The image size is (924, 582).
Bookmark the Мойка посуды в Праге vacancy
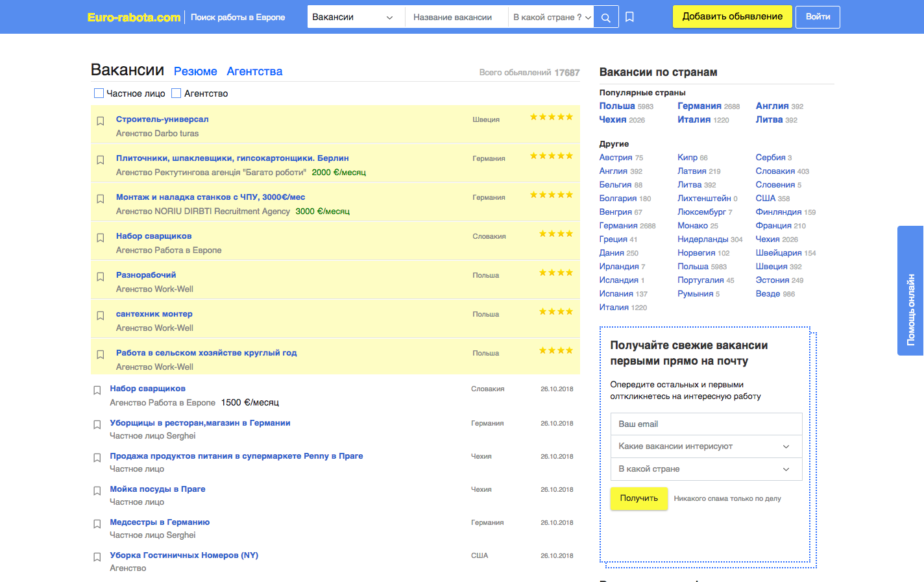97,491
